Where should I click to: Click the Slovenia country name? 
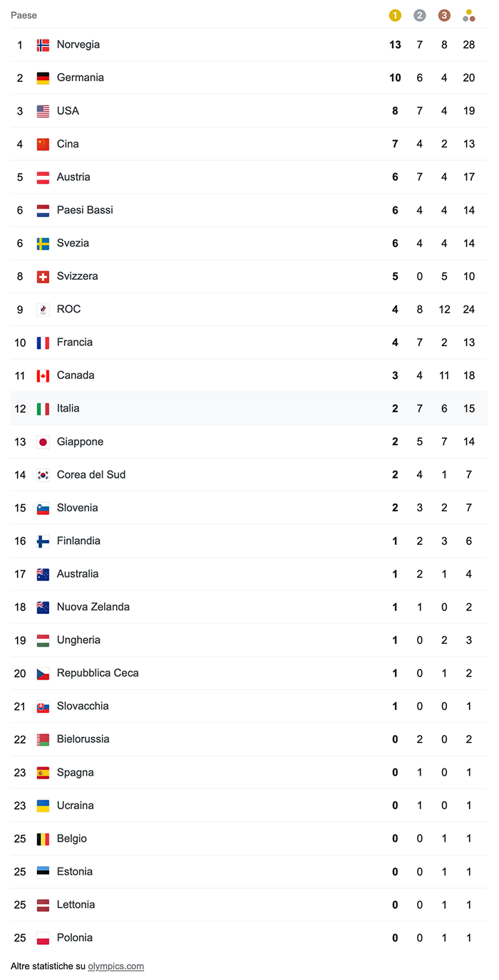coord(77,508)
